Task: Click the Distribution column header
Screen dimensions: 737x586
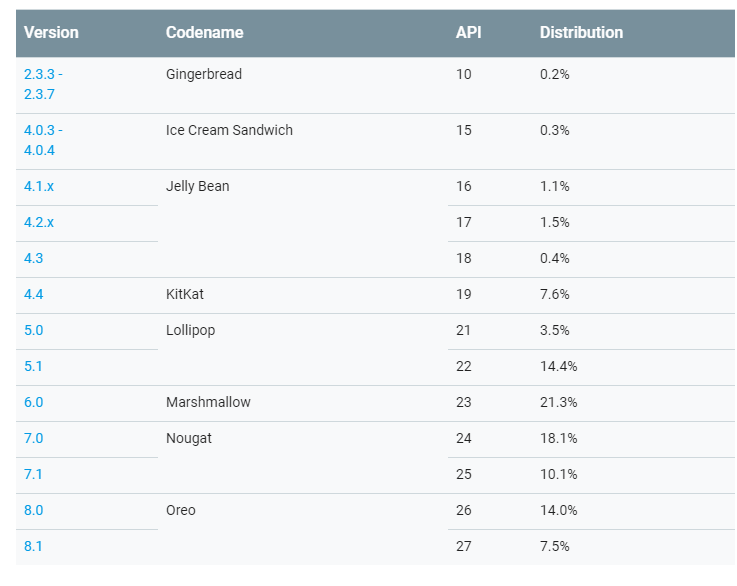Action: (x=581, y=33)
